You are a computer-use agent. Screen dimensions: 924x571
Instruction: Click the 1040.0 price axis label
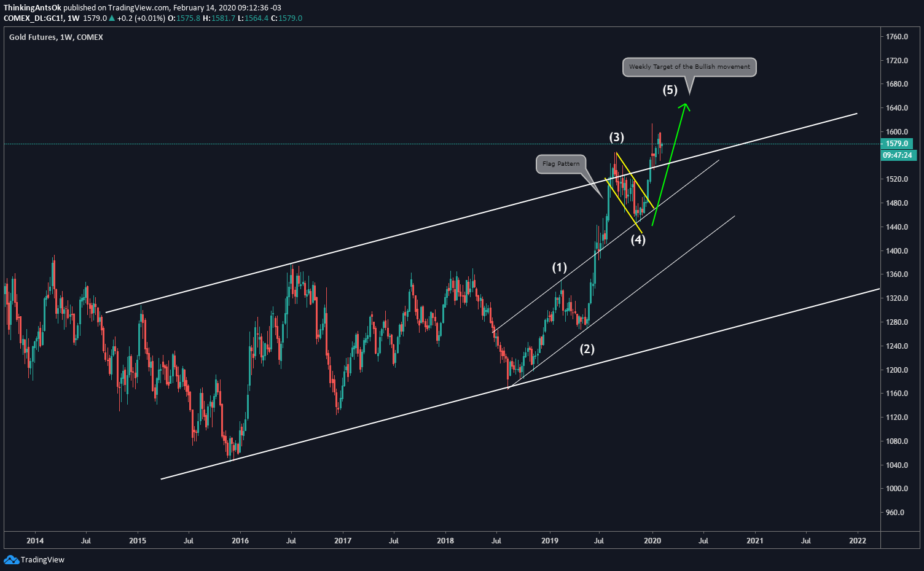897,465
